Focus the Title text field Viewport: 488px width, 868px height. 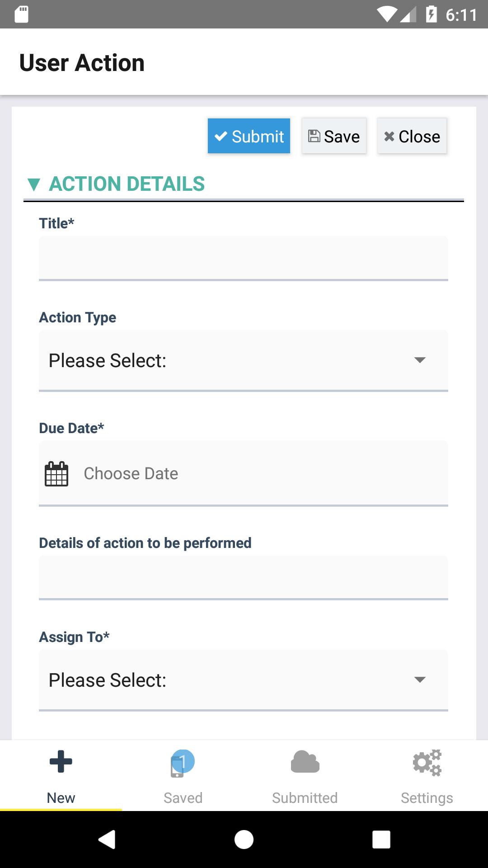[244, 258]
